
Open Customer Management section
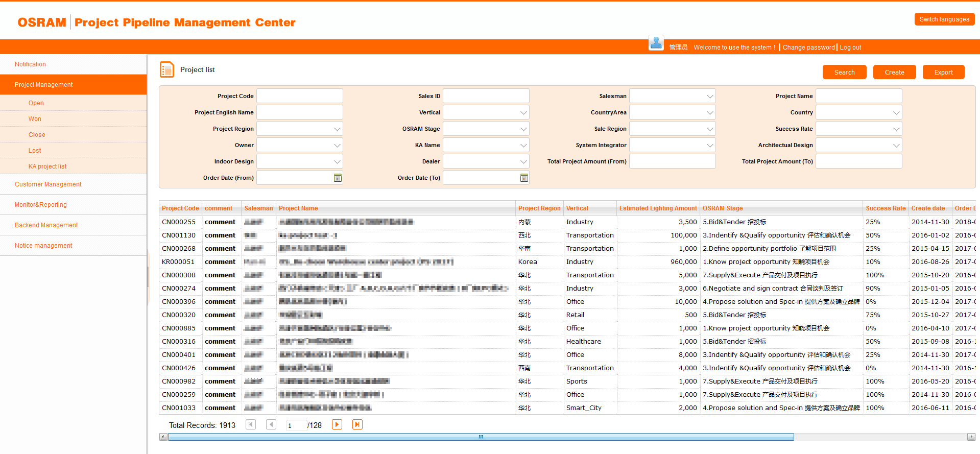pos(73,184)
